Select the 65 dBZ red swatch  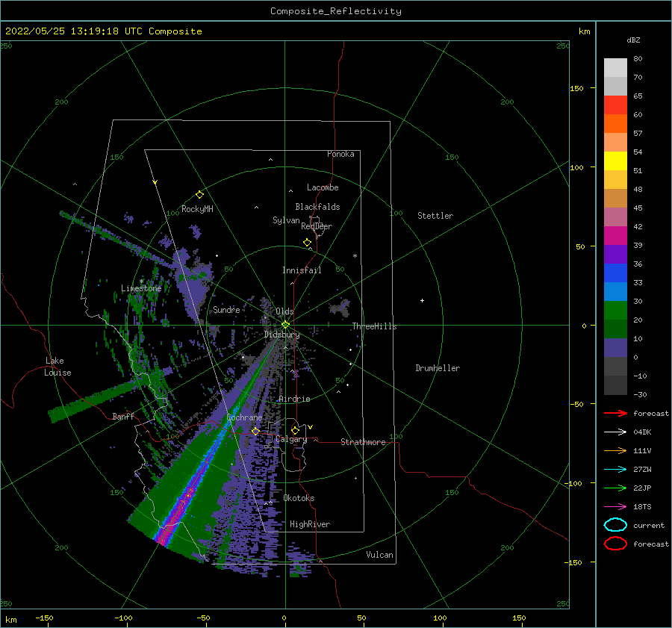615,105
